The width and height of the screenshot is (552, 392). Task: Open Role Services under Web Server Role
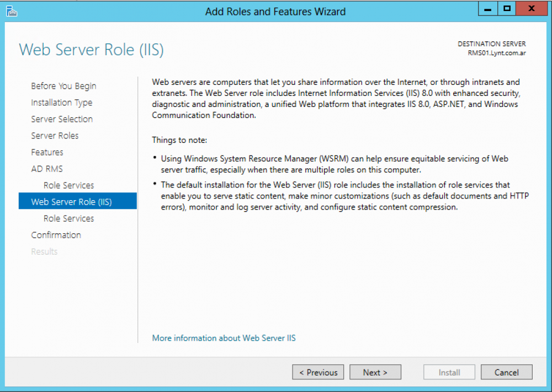point(68,218)
